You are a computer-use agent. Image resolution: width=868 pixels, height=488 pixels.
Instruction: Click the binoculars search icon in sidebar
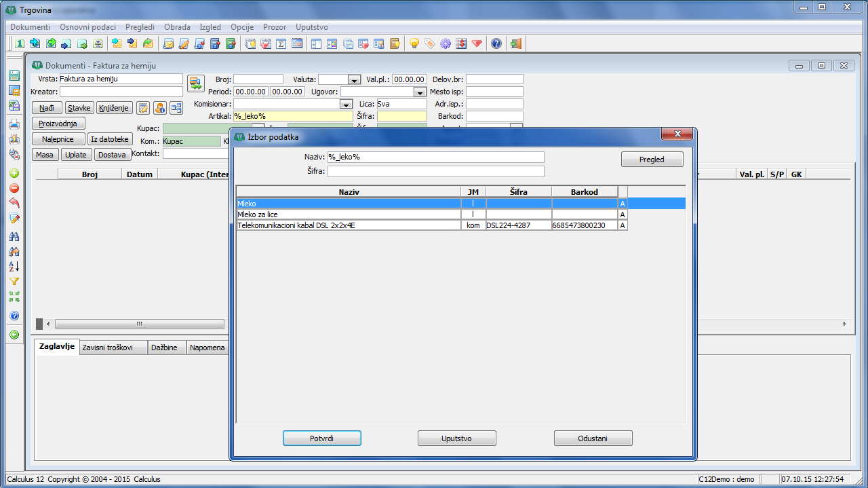(x=14, y=236)
